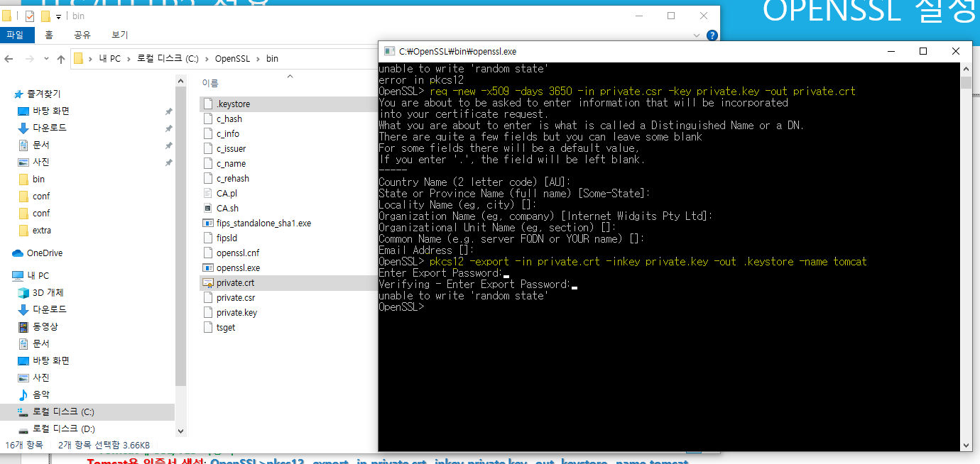Open Explorer help question mark icon
The width and height of the screenshot is (980, 464).
point(712,35)
